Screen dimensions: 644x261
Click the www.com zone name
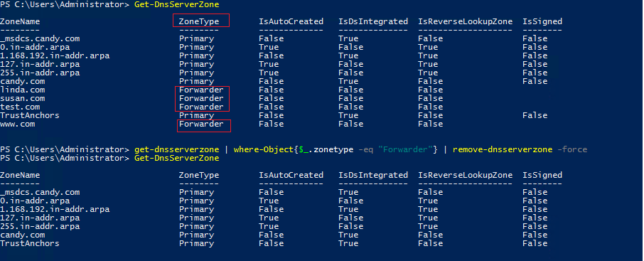[17, 124]
